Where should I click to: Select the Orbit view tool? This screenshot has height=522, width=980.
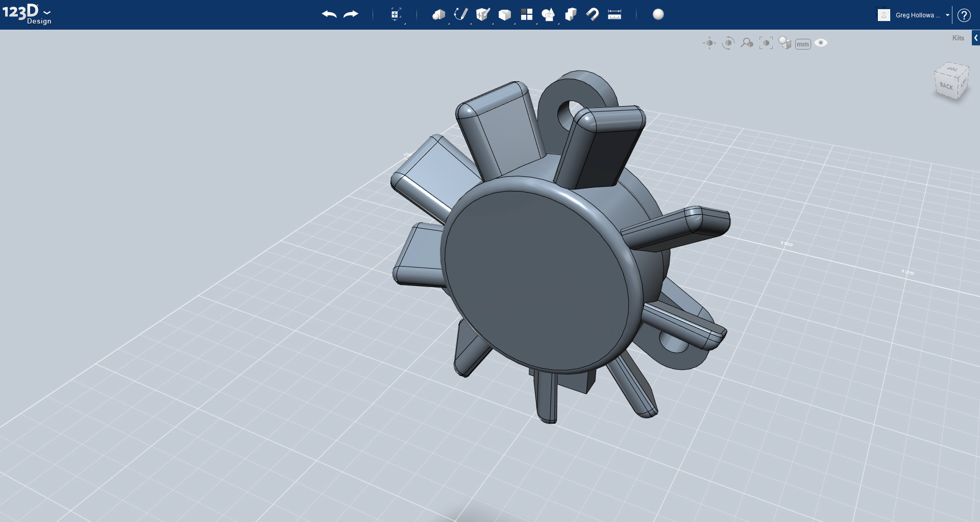[728, 43]
